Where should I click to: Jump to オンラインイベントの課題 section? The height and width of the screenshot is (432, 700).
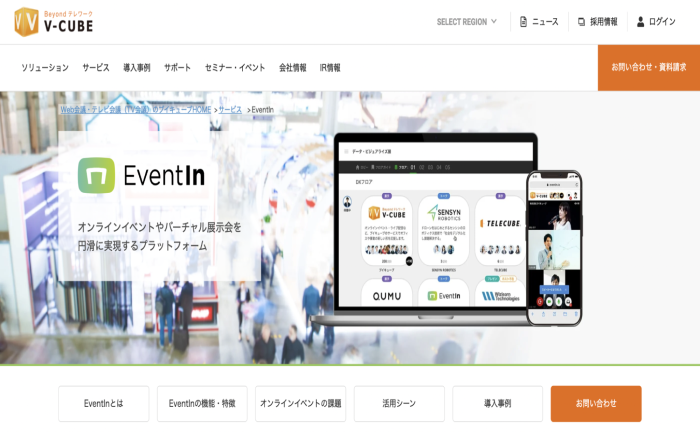300,403
